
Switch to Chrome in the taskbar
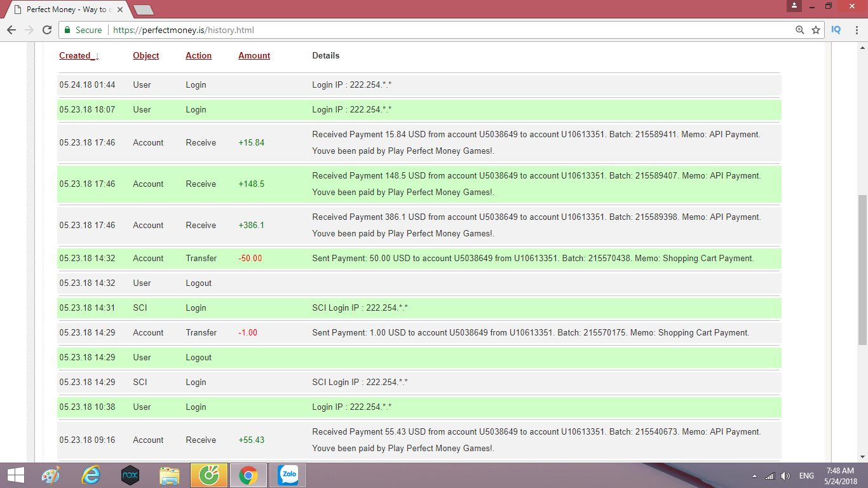248,475
